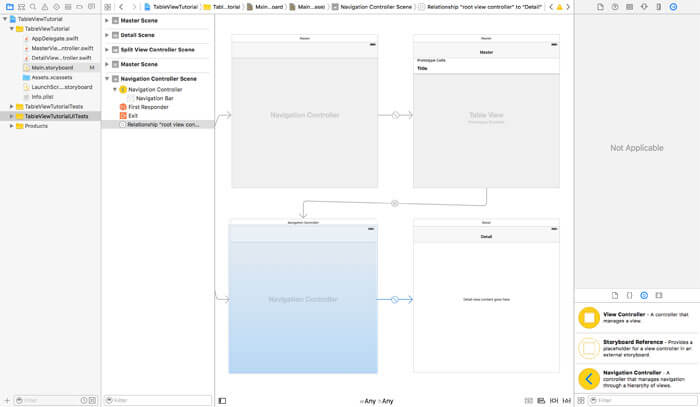The height and width of the screenshot is (407, 700).
Task: Select the Main...oard jump bar segment
Action: [x=265, y=7]
